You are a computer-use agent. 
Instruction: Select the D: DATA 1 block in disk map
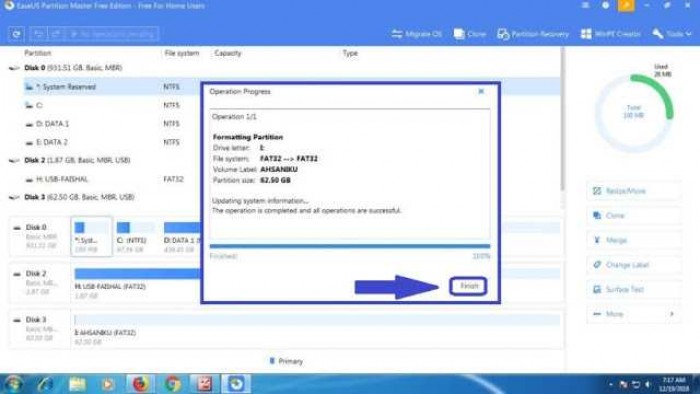click(182, 237)
